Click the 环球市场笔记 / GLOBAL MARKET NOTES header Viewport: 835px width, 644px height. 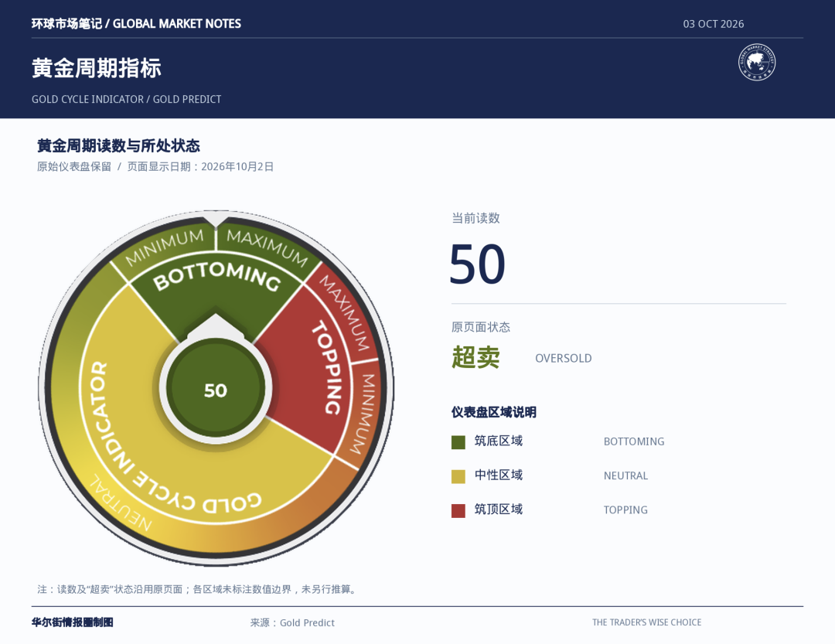[x=136, y=23]
